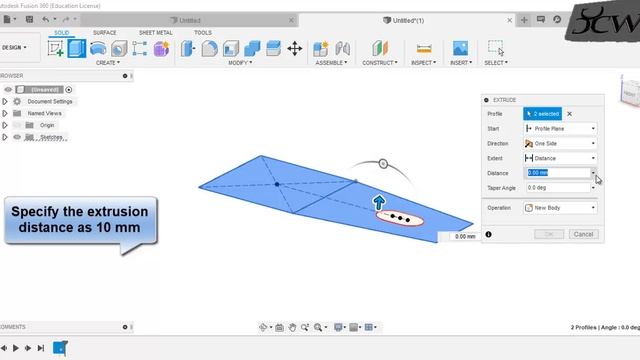640x360 pixels.
Task: Switch to the Surface tab
Action: tap(104, 32)
